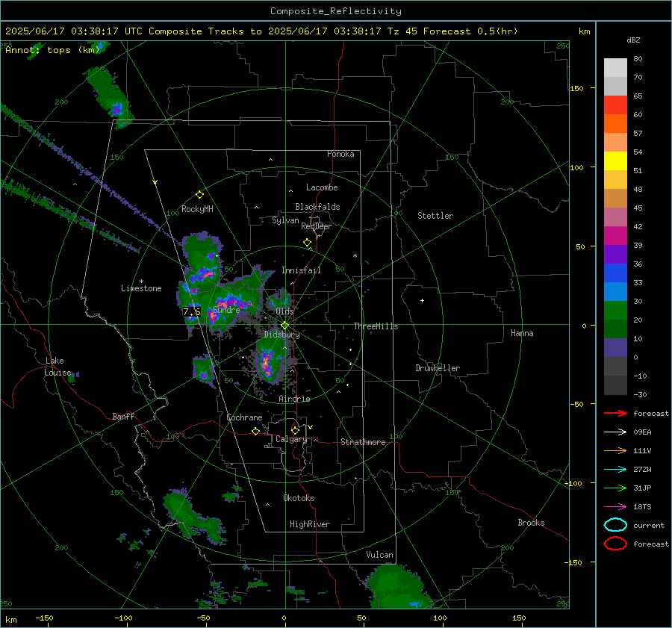Click the red forecast arrow in the legend
672x628 pixels.
click(x=615, y=413)
